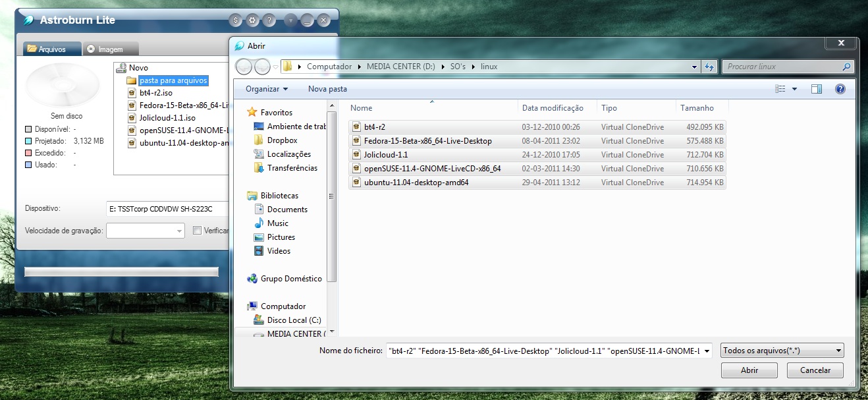Click 'MEDIA CENTER (D:)' in the address breadcrumb
868x400 pixels.
(400, 67)
